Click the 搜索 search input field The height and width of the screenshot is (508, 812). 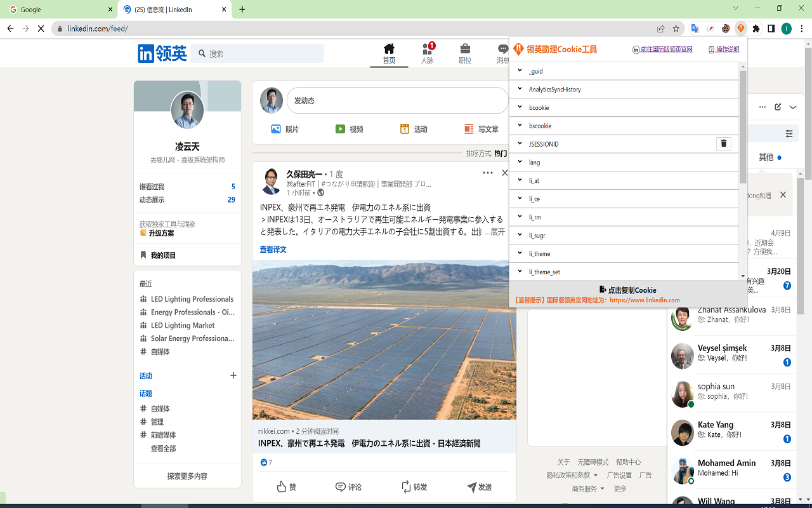pyautogui.click(x=257, y=53)
